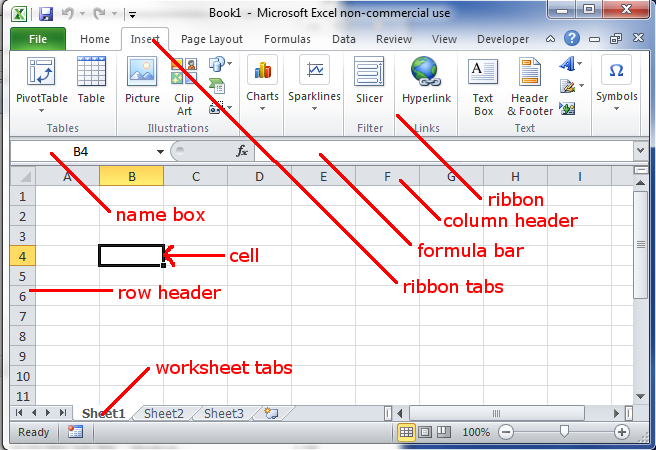This screenshot has width=656, height=450.
Task: Insert a SmartArt graphic
Action: [x=217, y=86]
